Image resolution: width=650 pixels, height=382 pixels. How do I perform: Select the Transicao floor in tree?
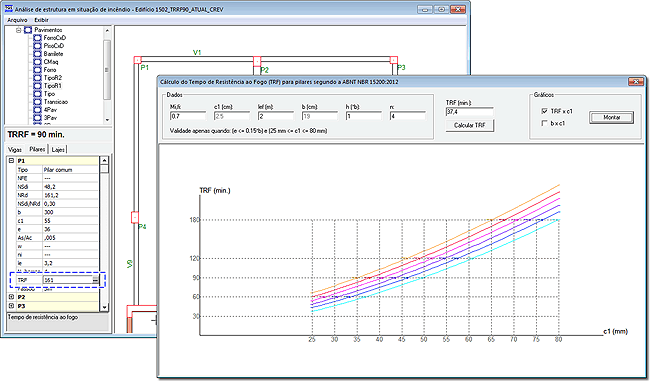click(56, 102)
